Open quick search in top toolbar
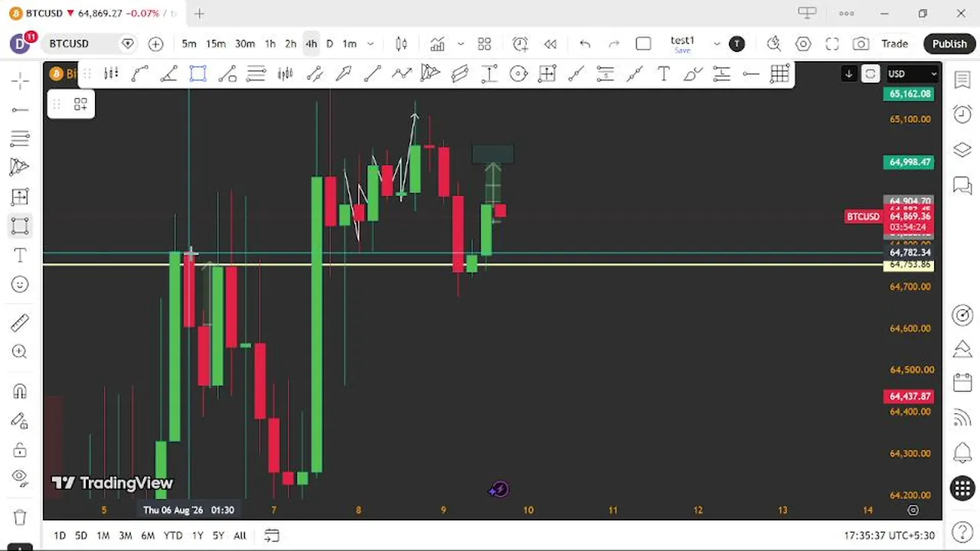Viewport: 980px width, 551px height. [773, 44]
